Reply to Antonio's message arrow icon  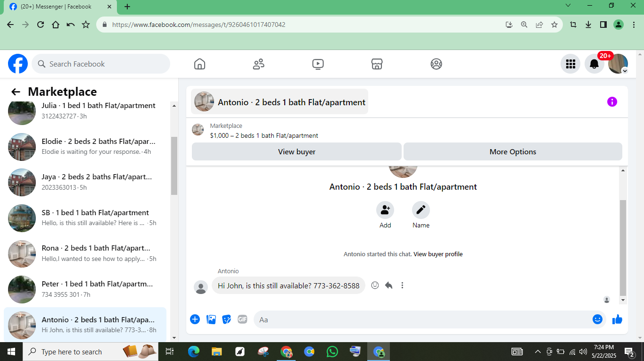pos(388,285)
